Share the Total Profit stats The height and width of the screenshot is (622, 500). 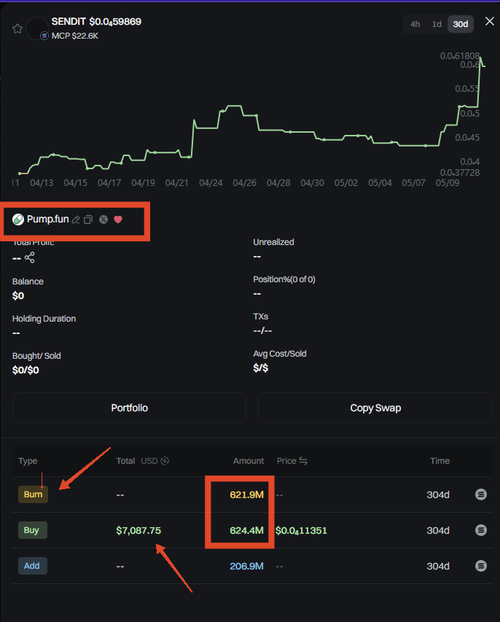point(29,258)
